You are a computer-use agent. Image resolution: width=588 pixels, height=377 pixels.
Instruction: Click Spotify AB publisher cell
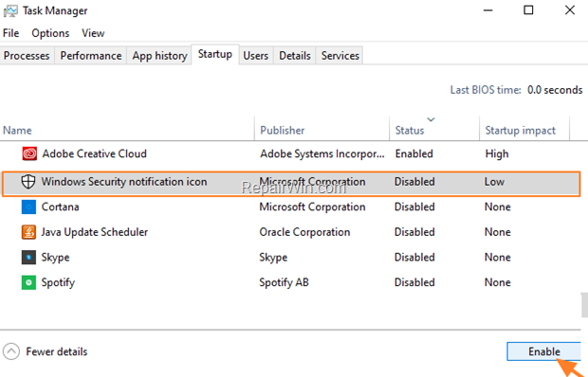pos(284,282)
